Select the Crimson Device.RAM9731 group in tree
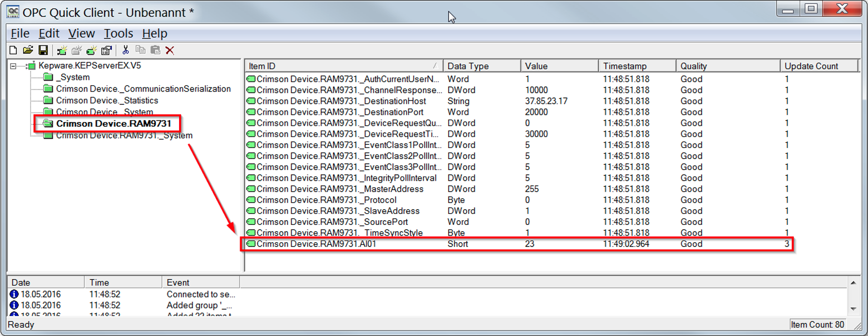This screenshot has width=868, height=336. [x=113, y=124]
